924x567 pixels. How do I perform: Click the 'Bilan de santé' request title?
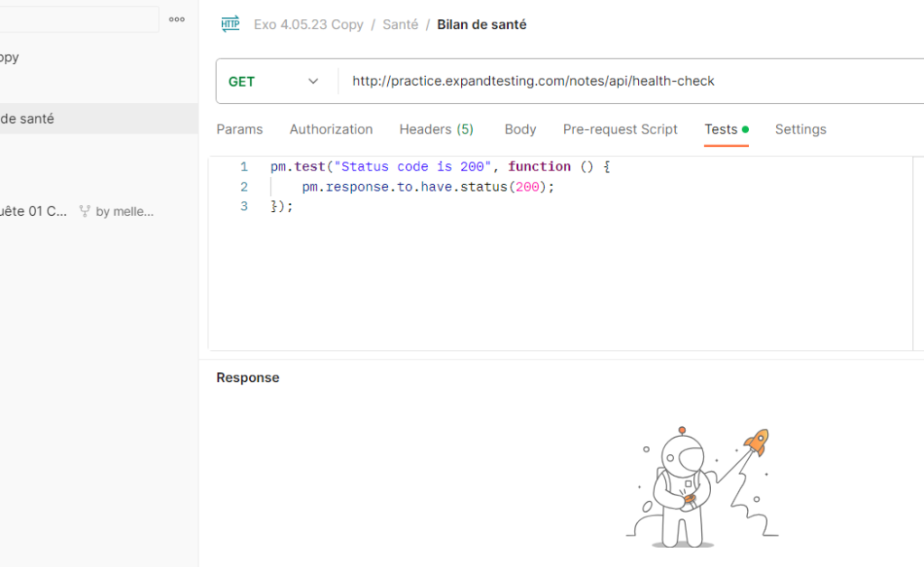(482, 24)
